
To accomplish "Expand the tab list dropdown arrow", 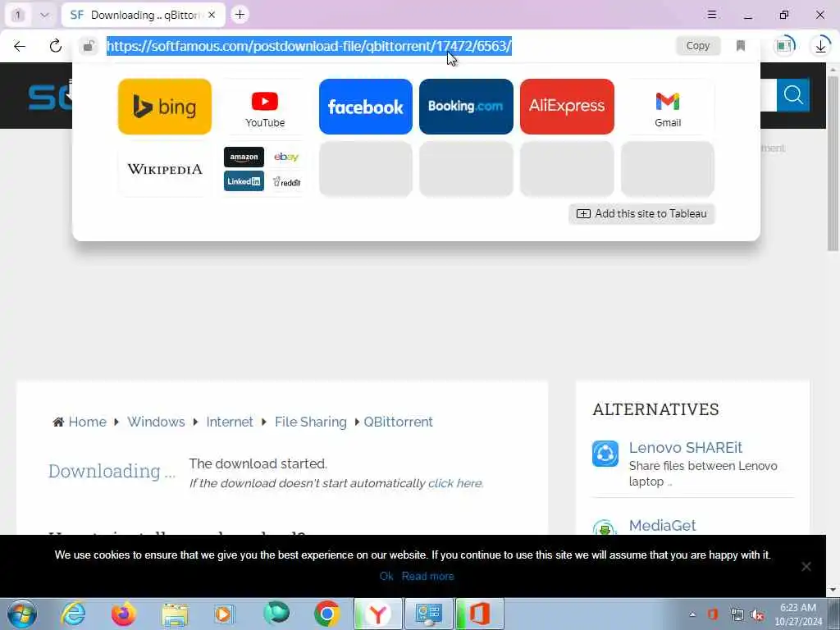I will pyautogui.click(x=44, y=15).
